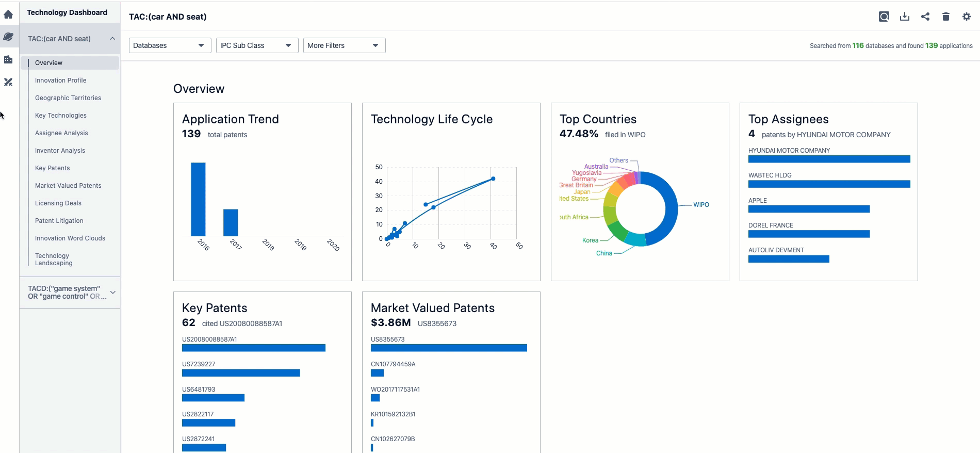
Task: Go to Innovation Profile in the sidebar
Action: [x=61, y=80]
